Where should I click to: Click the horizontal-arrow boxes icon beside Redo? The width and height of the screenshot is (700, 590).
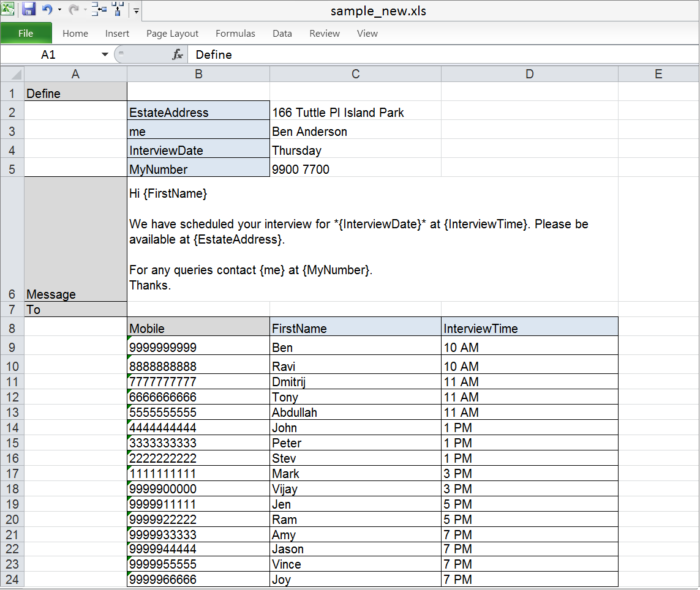click(x=99, y=10)
